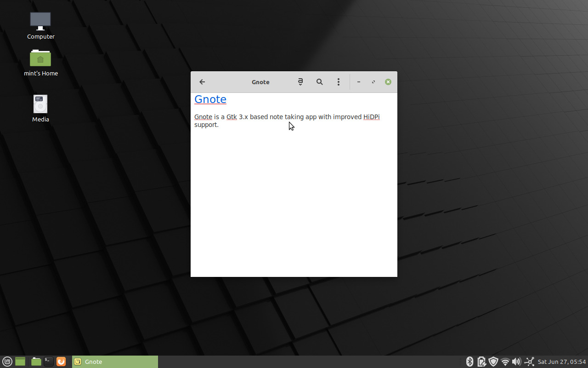Launch the Firefox browser from the panel
This screenshot has width=588, height=368.
[x=61, y=362]
